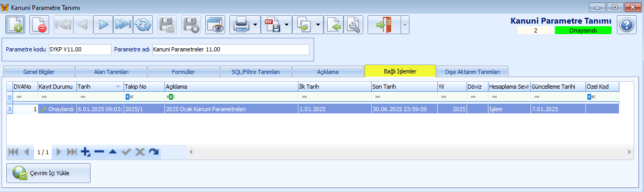The height and width of the screenshot is (192, 644).
Task: Click the green Onaylandı status indicator in header
Action: (583, 30)
